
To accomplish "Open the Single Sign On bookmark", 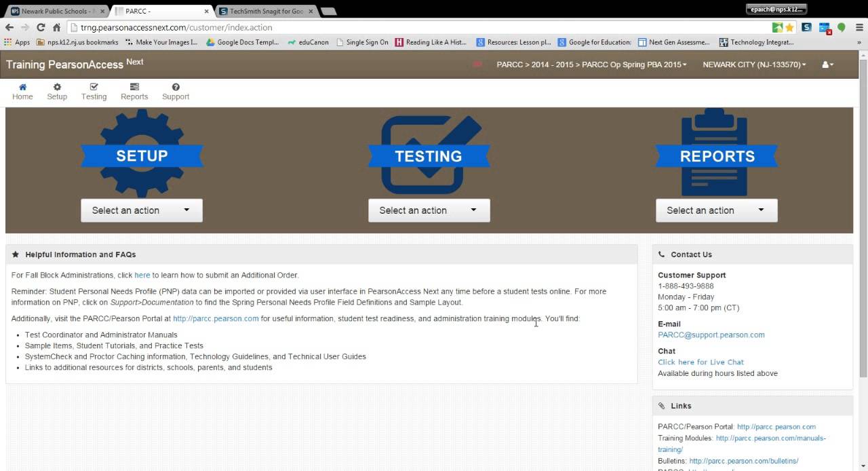I will (362, 42).
